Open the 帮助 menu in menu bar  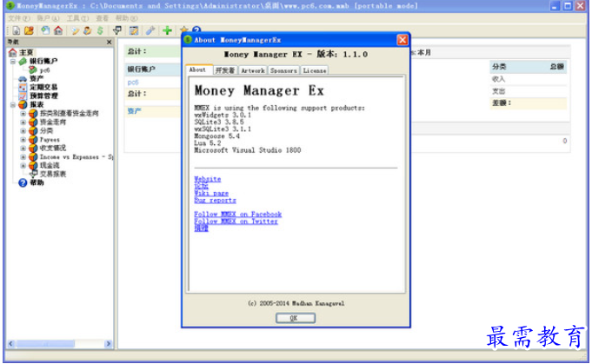click(x=126, y=18)
